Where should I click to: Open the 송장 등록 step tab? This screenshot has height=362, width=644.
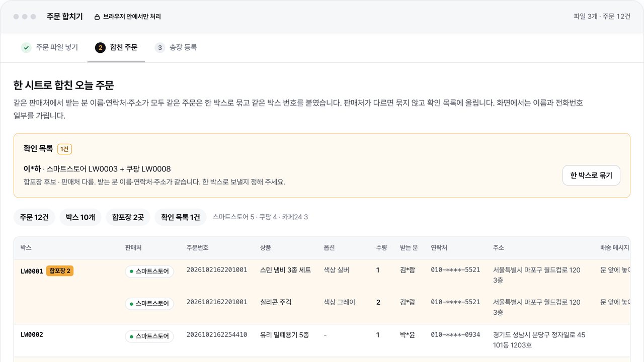(176, 48)
